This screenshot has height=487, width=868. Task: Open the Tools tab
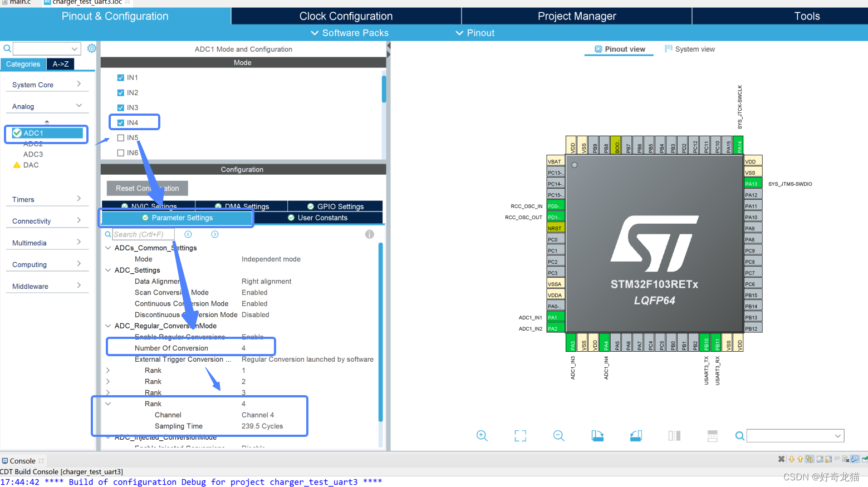coord(807,16)
